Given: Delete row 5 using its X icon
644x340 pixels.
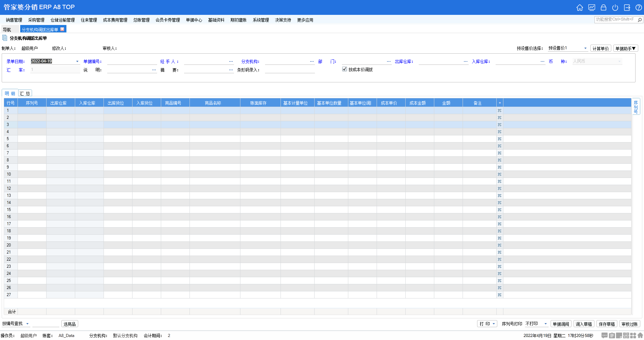Looking at the screenshot, I should [x=500, y=139].
